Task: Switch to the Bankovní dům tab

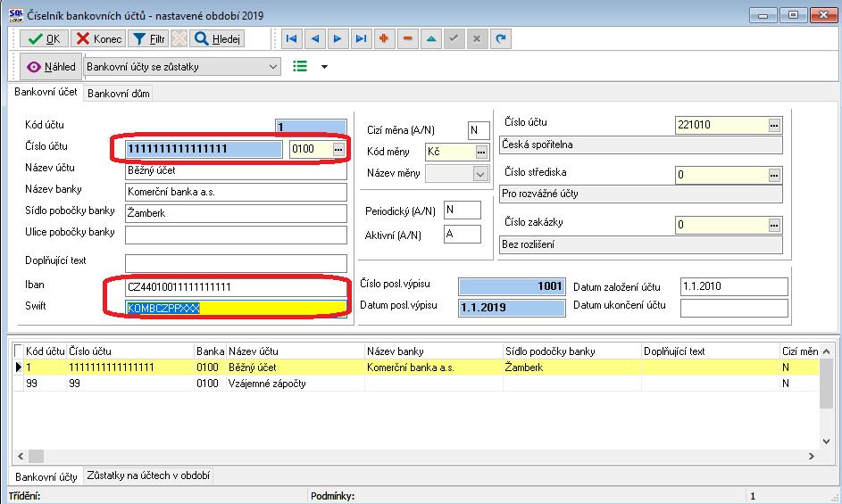Action: point(118,94)
